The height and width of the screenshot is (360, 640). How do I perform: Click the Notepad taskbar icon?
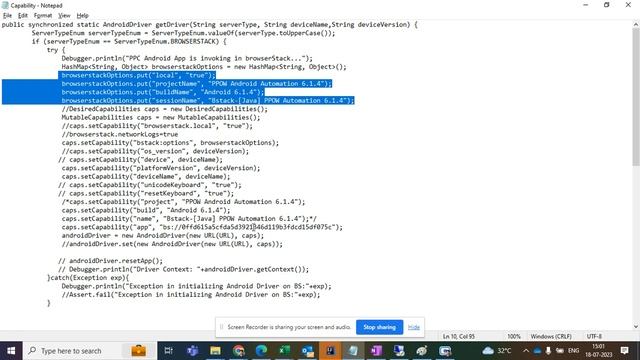point(353,351)
